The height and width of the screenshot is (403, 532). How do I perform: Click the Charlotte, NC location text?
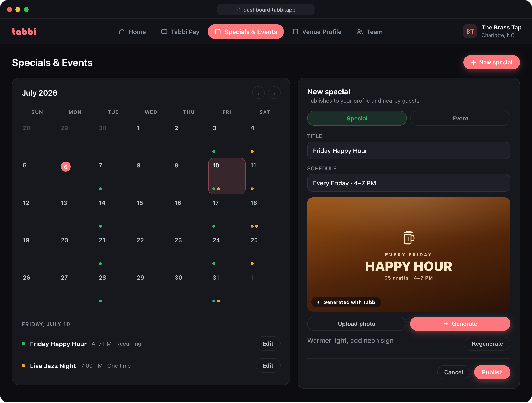498,35
